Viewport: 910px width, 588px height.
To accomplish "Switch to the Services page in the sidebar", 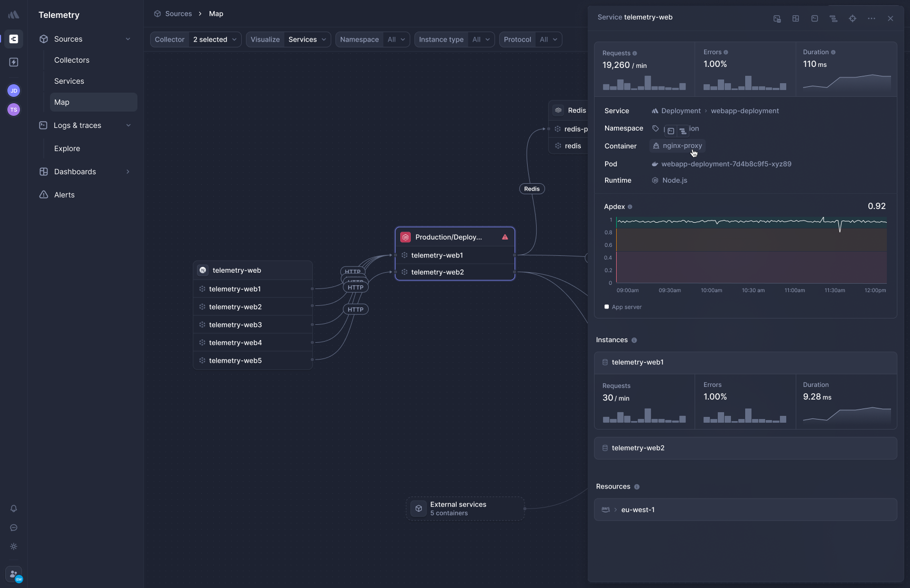I will pos(69,81).
